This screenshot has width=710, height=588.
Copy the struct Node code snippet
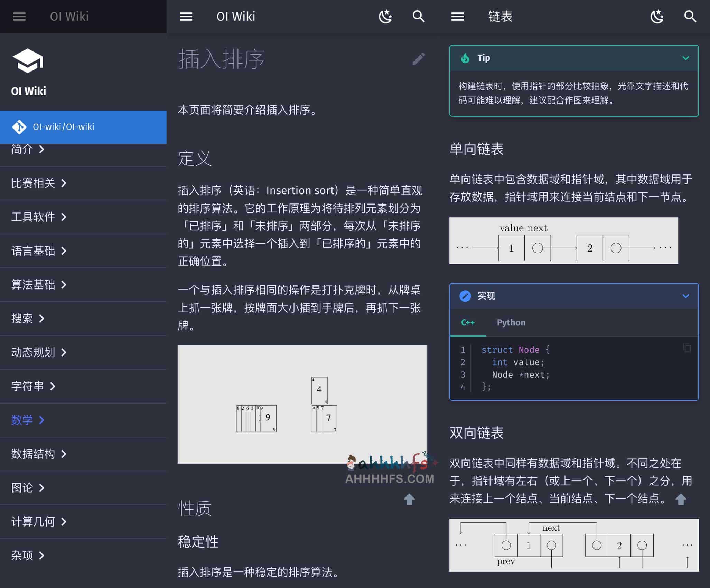pos(686,349)
